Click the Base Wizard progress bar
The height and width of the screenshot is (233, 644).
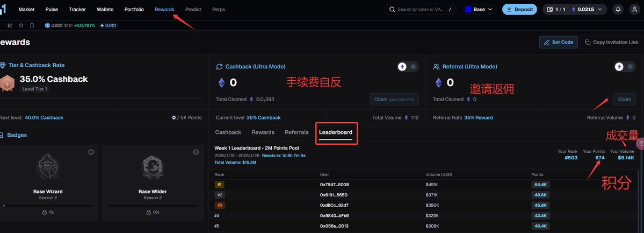48,206
